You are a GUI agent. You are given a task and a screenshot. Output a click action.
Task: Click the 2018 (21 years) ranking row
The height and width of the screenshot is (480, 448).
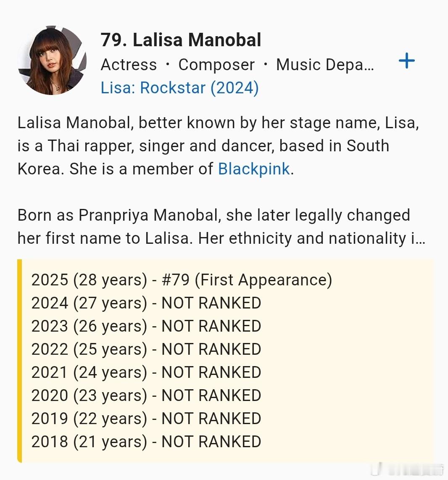pos(146,442)
